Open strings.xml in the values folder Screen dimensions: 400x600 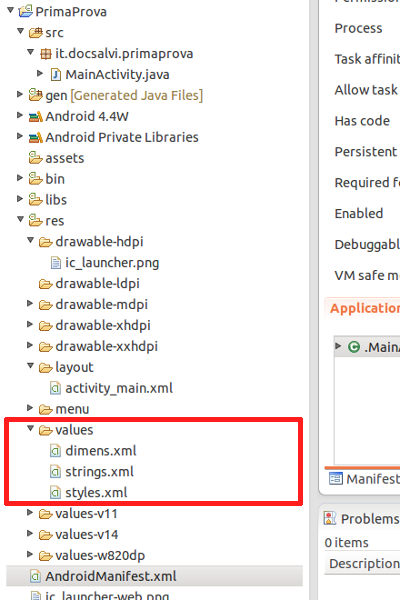[99, 471]
